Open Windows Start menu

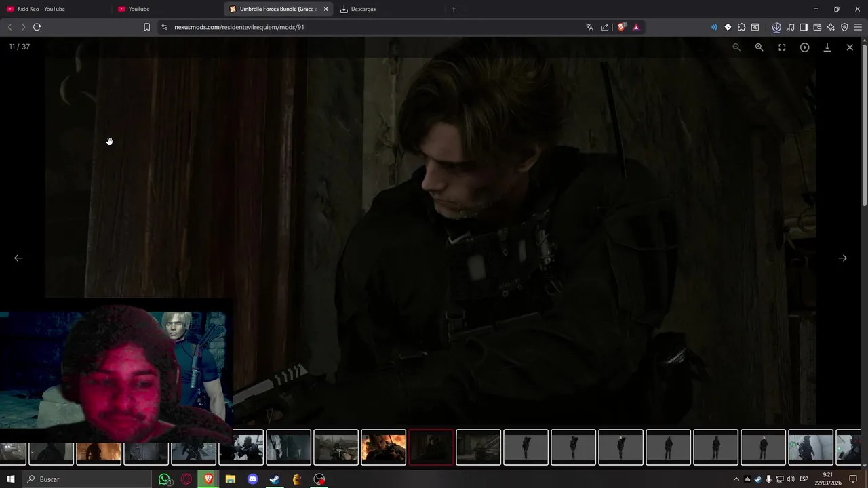(x=11, y=479)
